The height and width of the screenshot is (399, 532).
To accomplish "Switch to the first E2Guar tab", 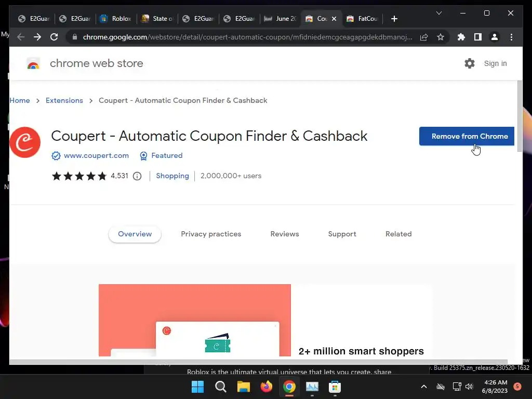I will (x=34, y=19).
